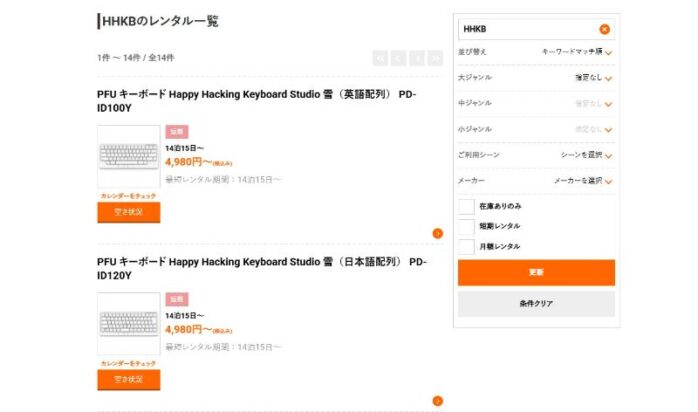This screenshot has height=412, width=698.
Task: Tick the 月額レンタル checkbox
Action: (467, 246)
